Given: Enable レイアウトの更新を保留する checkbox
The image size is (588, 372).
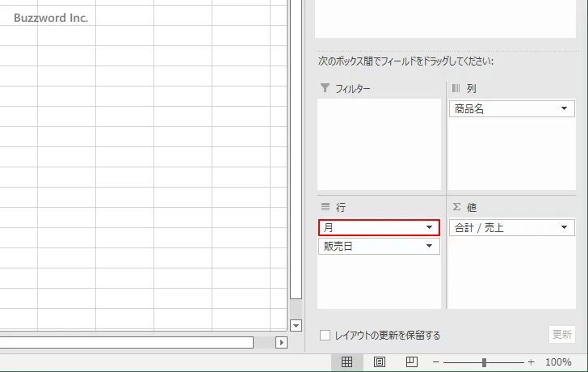Looking at the screenshot, I should (325, 336).
